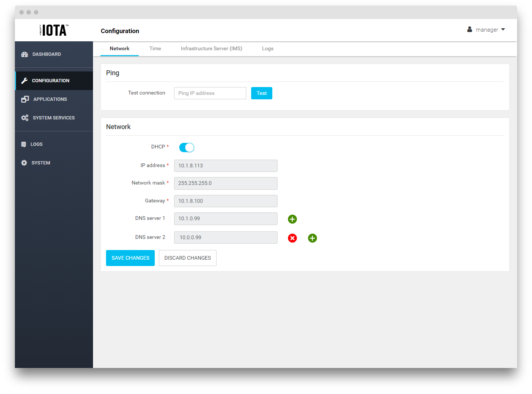The height and width of the screenshot is (394, 532).
Task: Open the Dashboard gauge icon
Action: coord(25,54)
